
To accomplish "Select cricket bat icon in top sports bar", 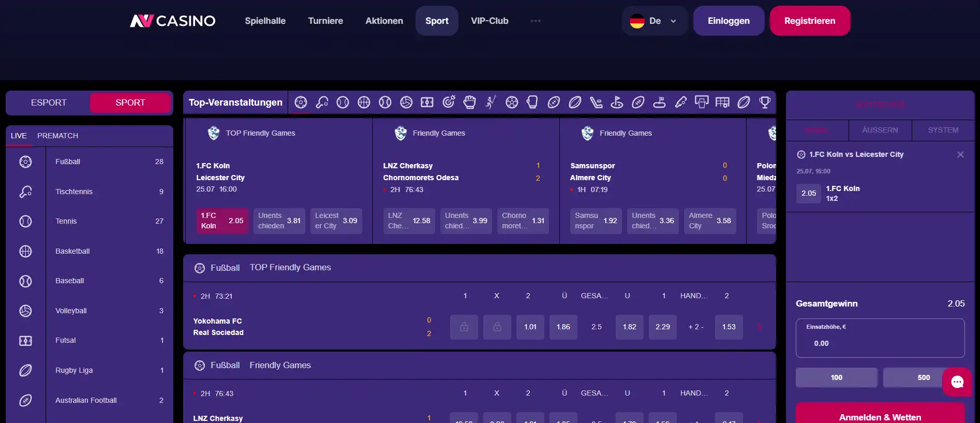I will 680,102.
